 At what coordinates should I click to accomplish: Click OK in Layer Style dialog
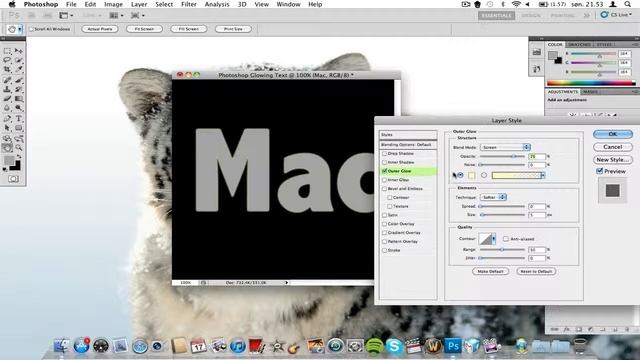coord(613,134)
